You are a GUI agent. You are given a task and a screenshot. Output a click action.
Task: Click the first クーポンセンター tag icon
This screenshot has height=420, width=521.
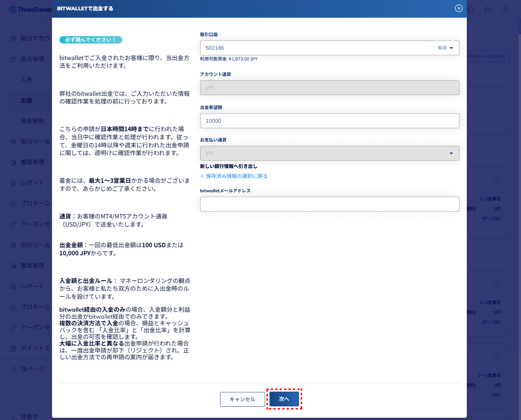click(x=13, y=224)
